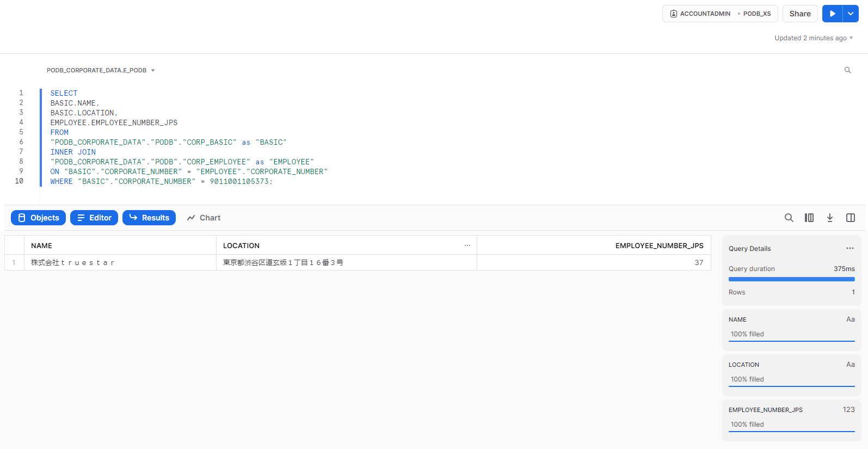Open the Updated 2 minutes ago history dropdown
Screen dimensions: 868x449
[x=814, y=38]
